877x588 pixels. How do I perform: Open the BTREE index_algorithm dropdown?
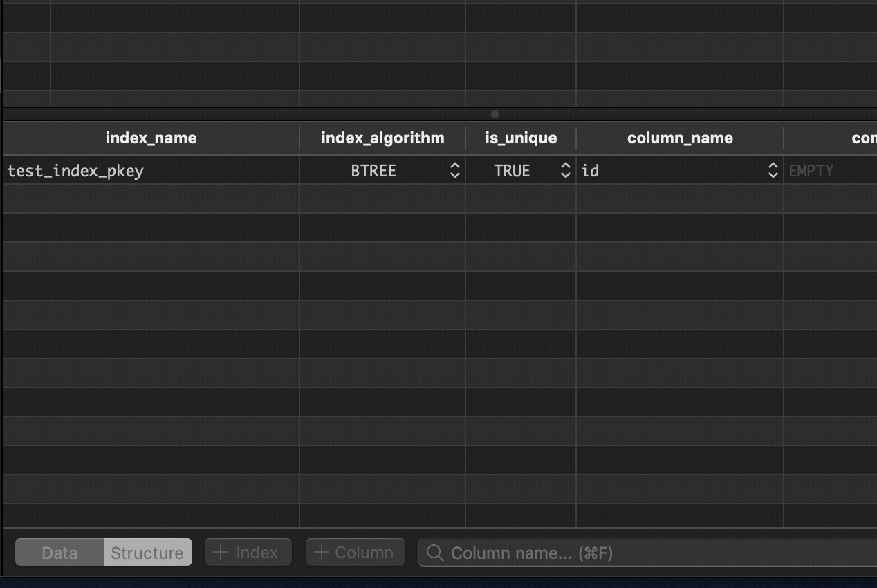click(454, 171)
